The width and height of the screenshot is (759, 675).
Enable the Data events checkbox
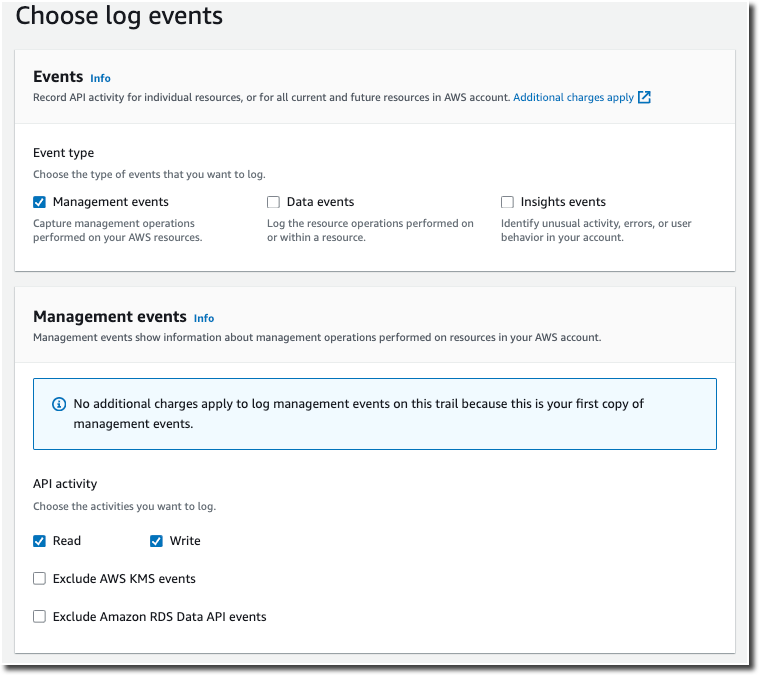pos(273,202)
